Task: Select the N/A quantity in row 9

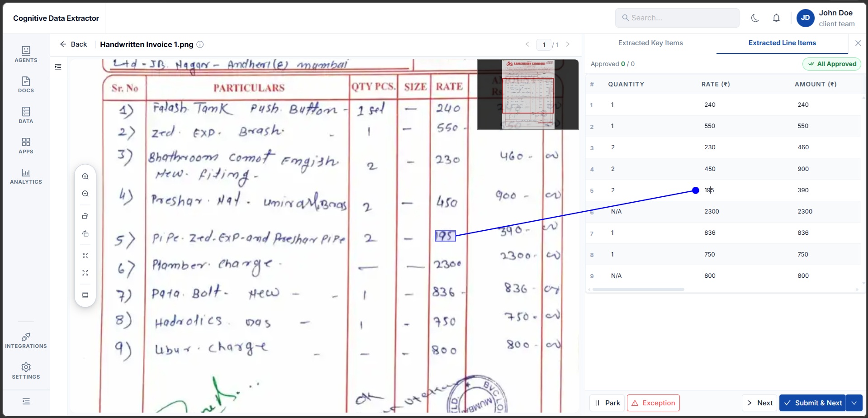Action: [616, 275]
